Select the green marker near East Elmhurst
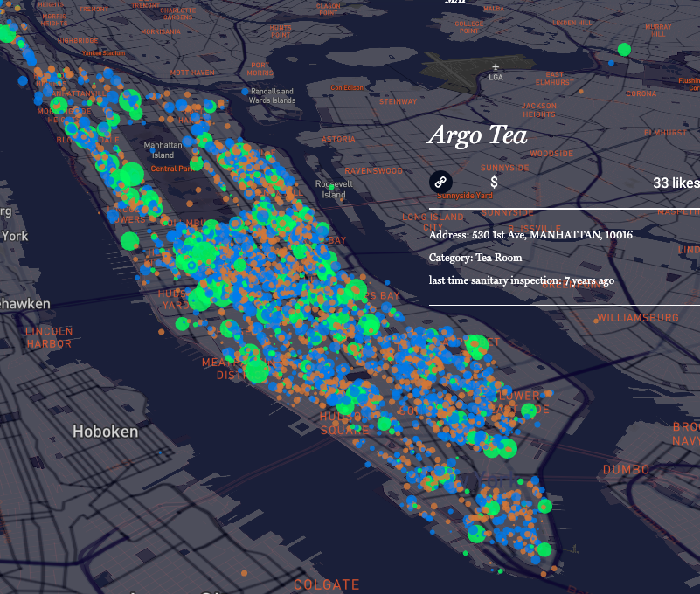The height and width of the screenshot is (594, 700). [x=624, y=50]
